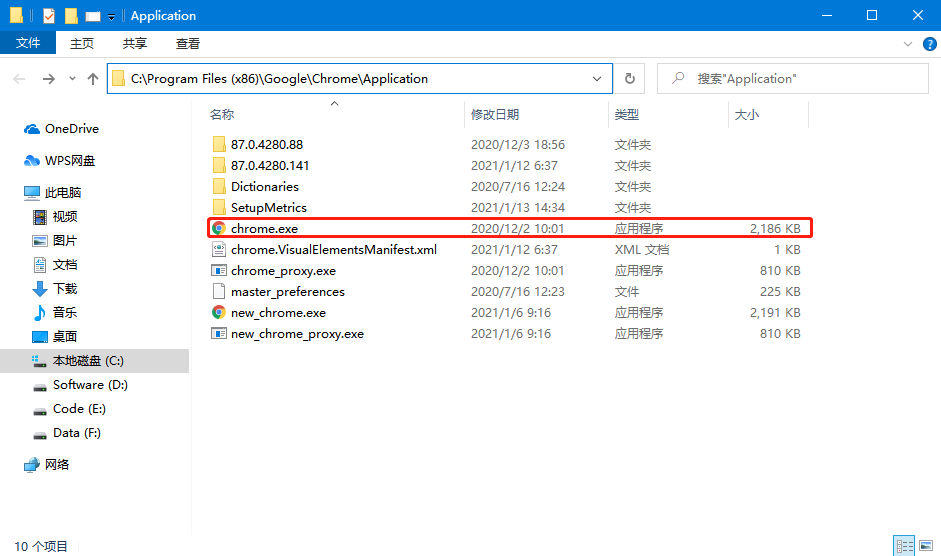Select the new_chrome_proxy.exe application icon
The width and height of the screenshot is (941, 556).
pos(219,333)
